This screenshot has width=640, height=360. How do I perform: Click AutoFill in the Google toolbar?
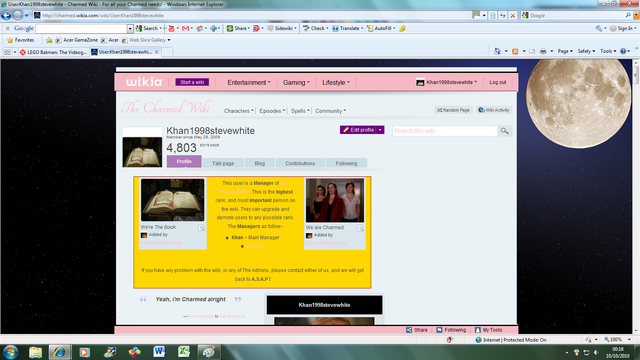[x=381, y=28]
